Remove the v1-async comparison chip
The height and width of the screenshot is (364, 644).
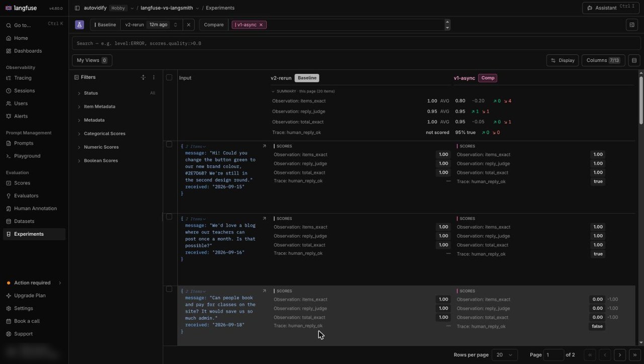tap(261, 25)
